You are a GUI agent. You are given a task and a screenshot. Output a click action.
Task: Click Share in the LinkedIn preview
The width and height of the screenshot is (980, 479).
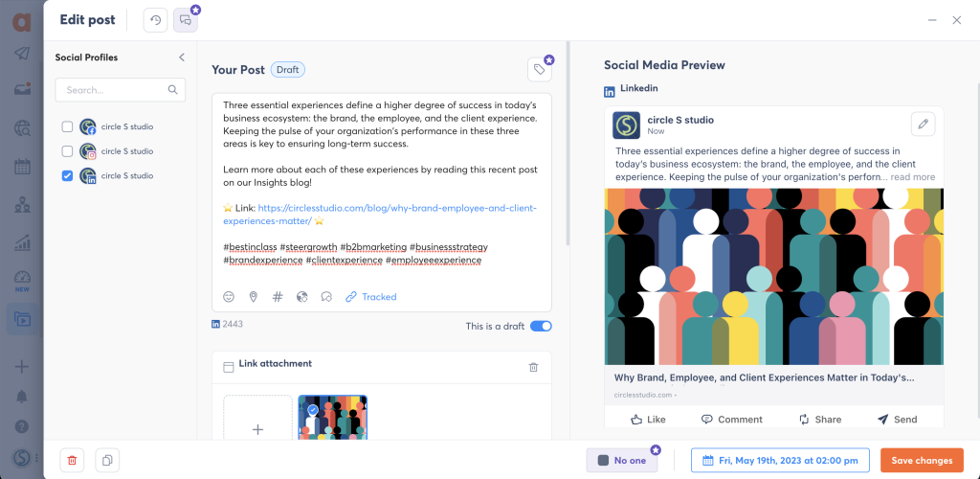[x=820, y=419]
